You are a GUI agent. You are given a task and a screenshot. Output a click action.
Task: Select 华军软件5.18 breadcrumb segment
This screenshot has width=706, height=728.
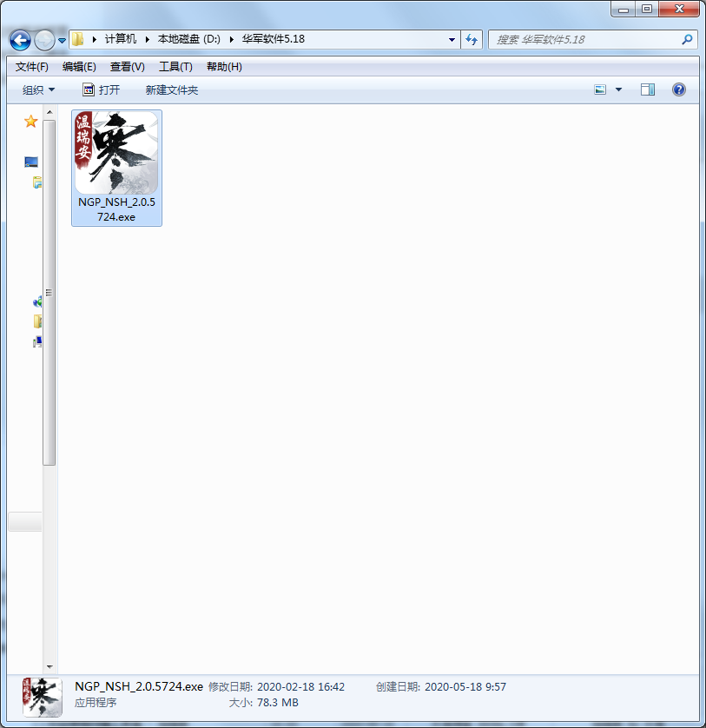click(x=273, y=39)
